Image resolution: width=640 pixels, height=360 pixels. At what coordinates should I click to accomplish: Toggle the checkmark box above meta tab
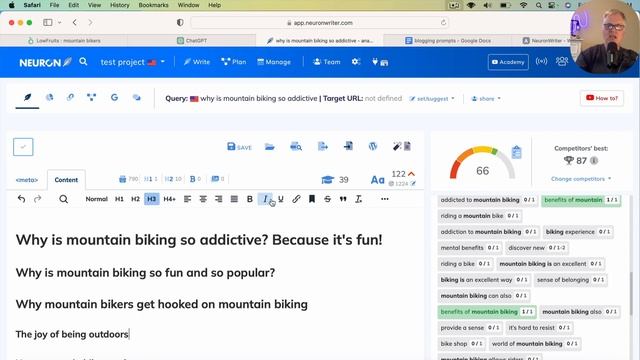(23, 147)
